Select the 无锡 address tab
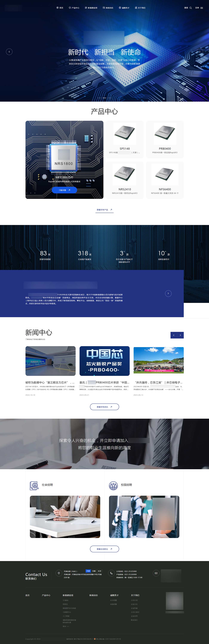This screenshot has width=209, height=644. [94, 571]
